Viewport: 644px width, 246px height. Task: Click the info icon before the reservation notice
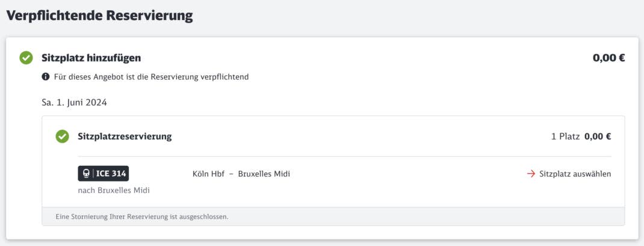click(x=46, y=77)
